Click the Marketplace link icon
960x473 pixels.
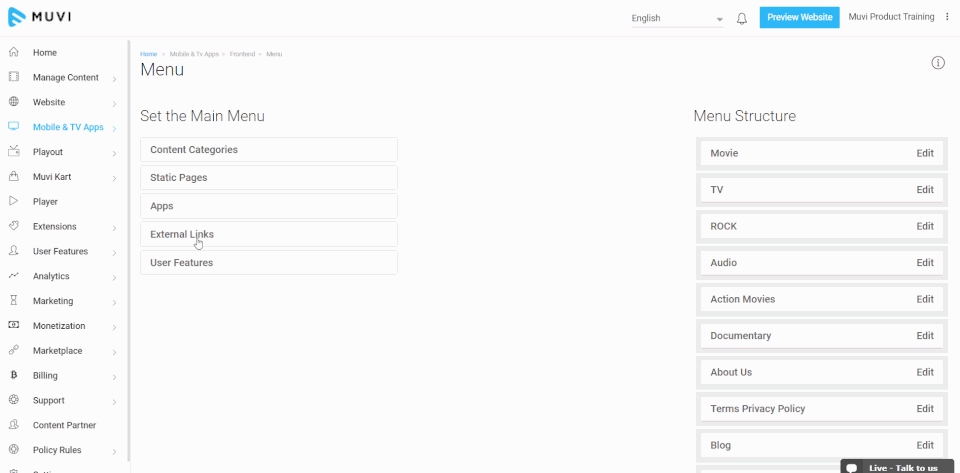[13, 351]
